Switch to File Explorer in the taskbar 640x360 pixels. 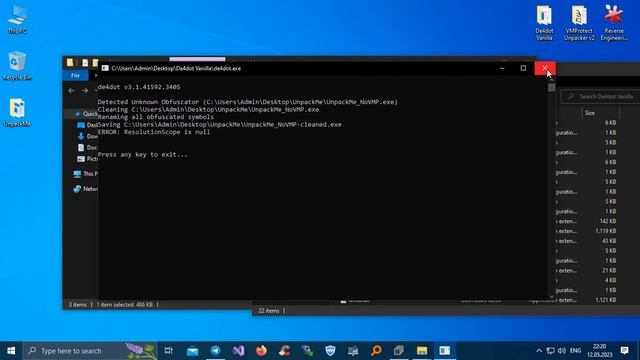422,351
